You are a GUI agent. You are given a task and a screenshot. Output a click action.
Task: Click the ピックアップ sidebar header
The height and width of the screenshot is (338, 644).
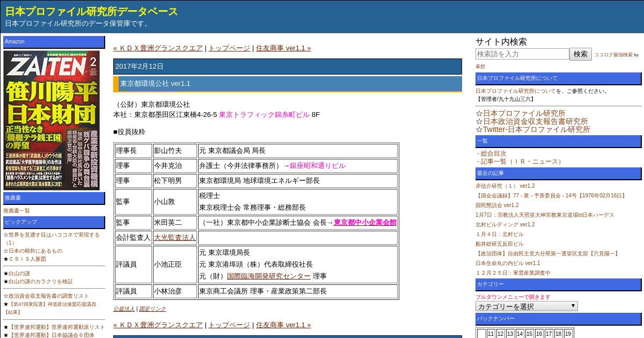coord(54,222)
